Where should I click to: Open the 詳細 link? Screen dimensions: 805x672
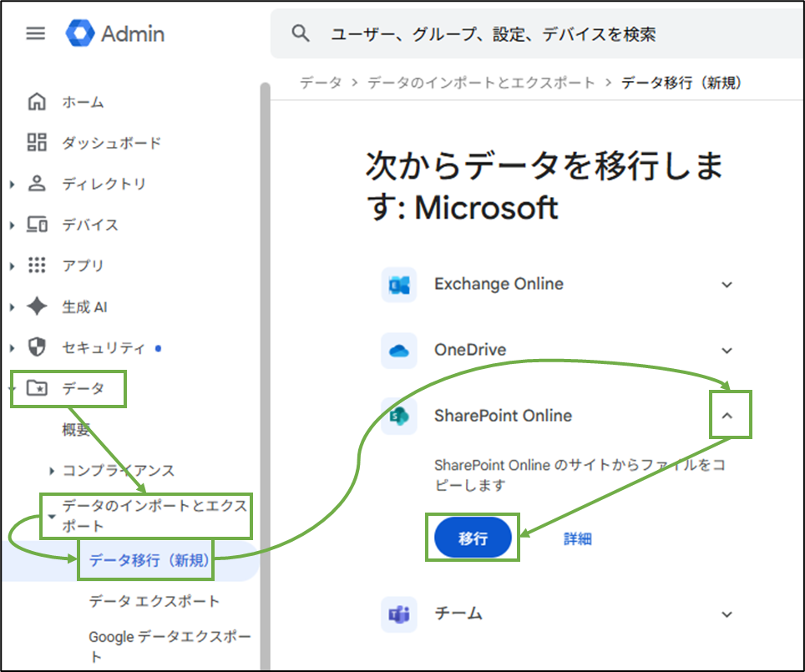[x=578, y=538]
